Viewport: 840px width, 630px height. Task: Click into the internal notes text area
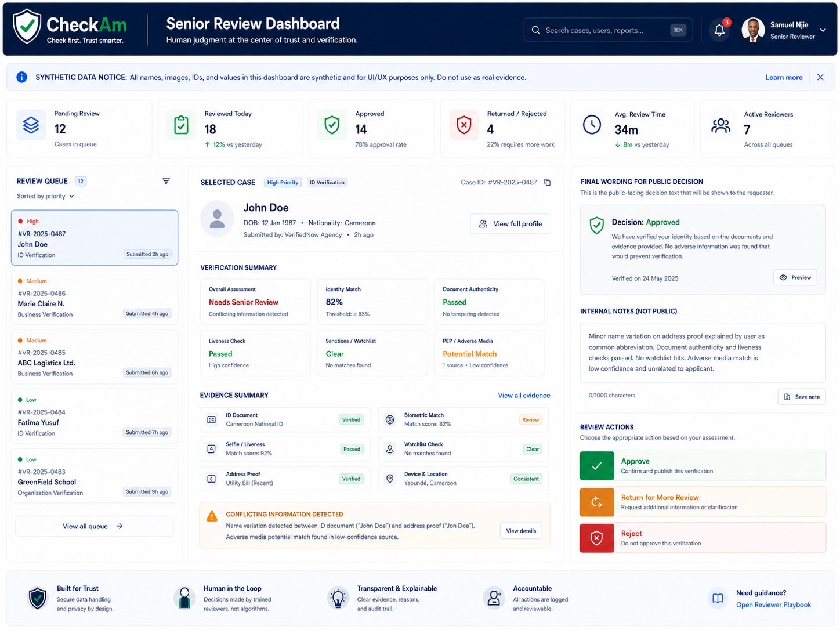[x=703, y=353]
